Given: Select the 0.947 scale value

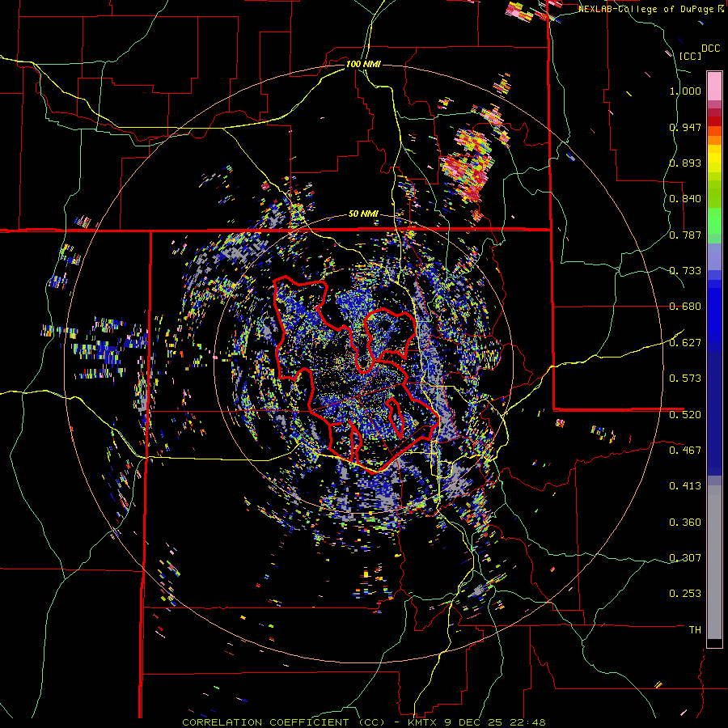Looking at the screenshot, I should click(685, 127).
